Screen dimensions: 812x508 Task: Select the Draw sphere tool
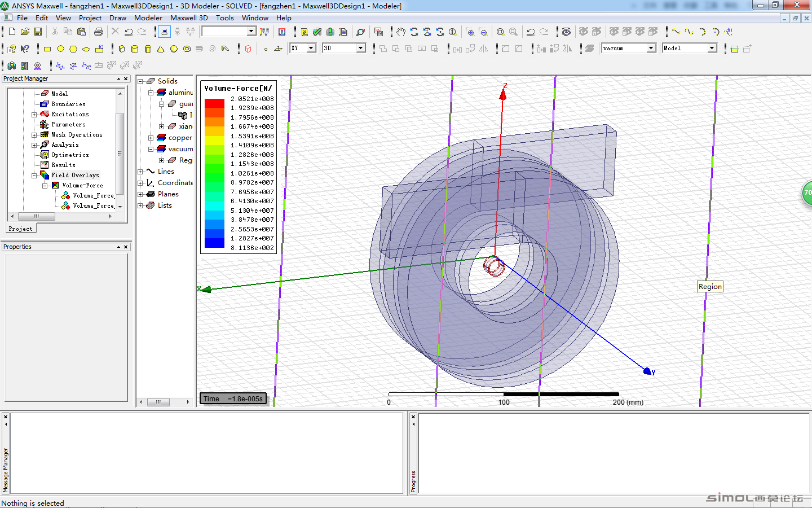174,49
